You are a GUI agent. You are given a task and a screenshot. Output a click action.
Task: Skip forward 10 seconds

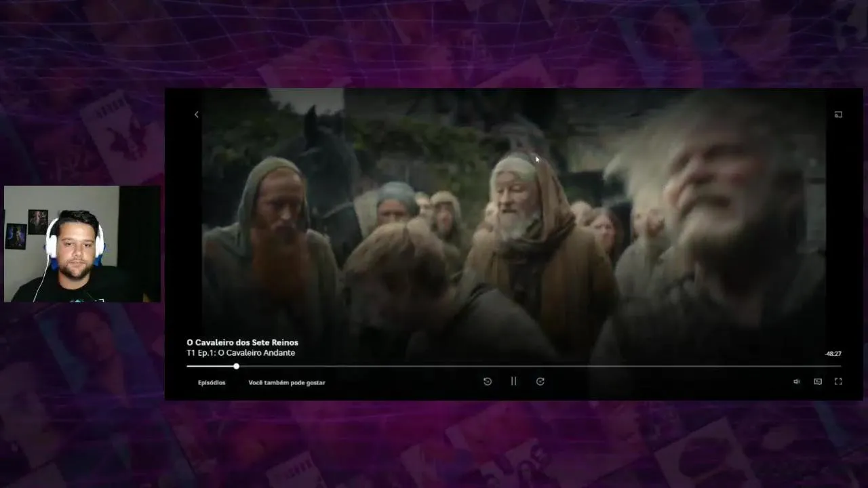(540, 382)
